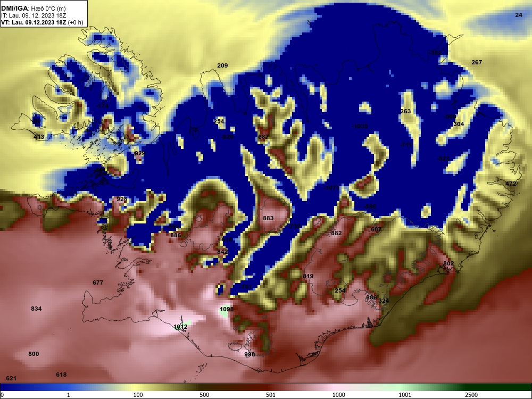Click the map value 324
Viewport: 532px width, 399px height.
(384, 301)
